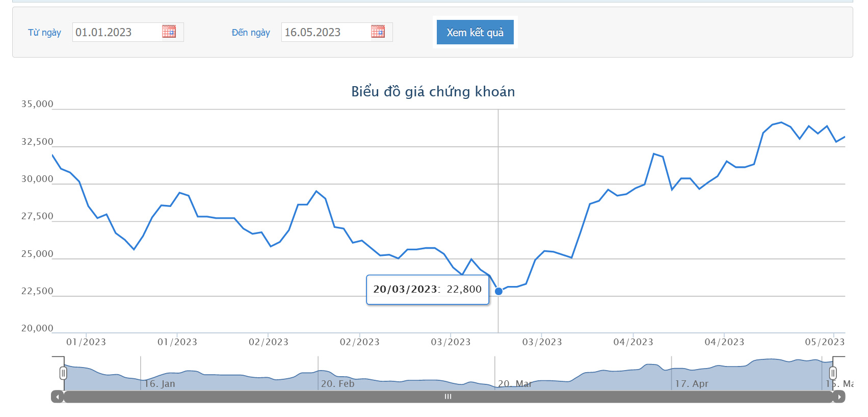Click the Xem kết quả button
This screenshot has width=868, height=417.
coord(475,32)
